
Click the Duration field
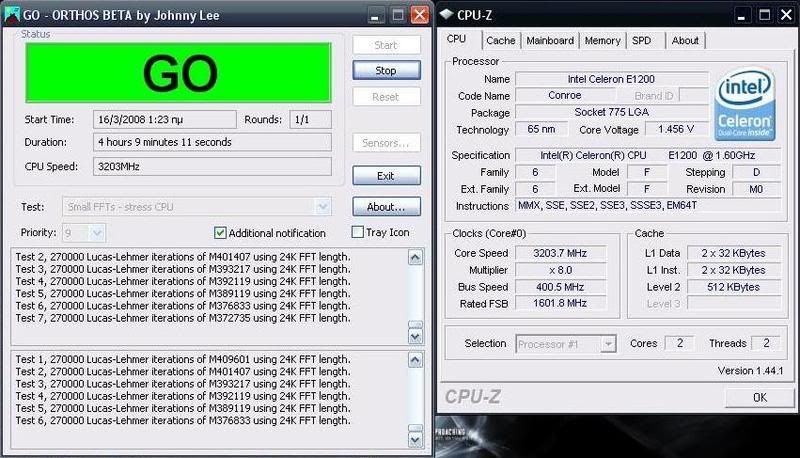tap(212, 142)
